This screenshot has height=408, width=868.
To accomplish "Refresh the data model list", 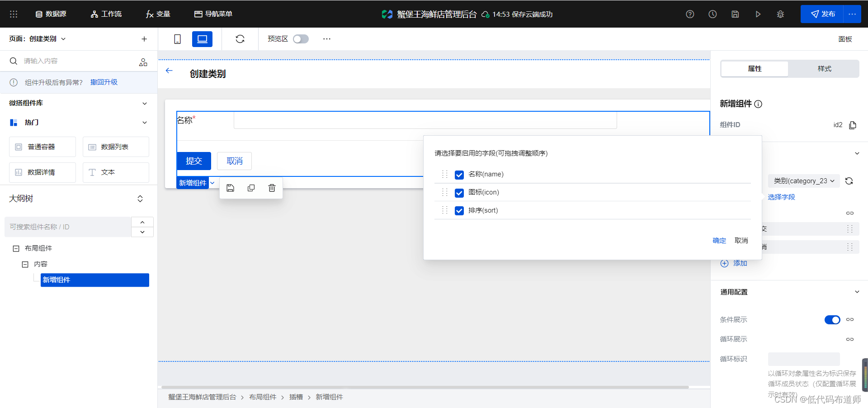I will 849,181.
